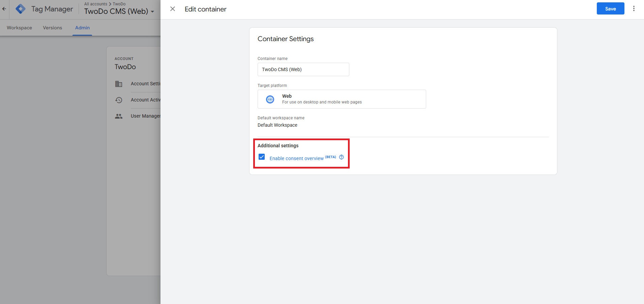Click the User Management people icon

(x=119, y=116)
